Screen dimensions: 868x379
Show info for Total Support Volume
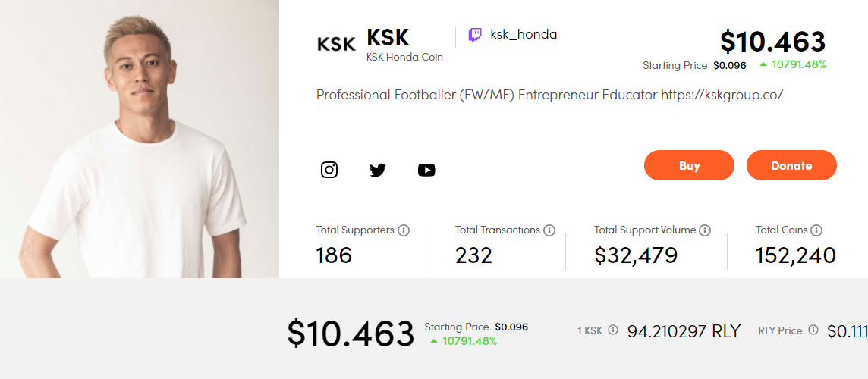click(x=705, y=230)
